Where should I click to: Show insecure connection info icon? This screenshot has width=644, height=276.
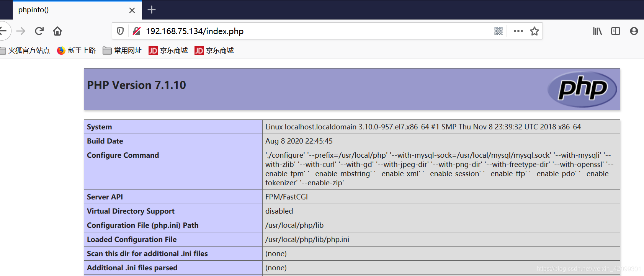tap(137, 31)
